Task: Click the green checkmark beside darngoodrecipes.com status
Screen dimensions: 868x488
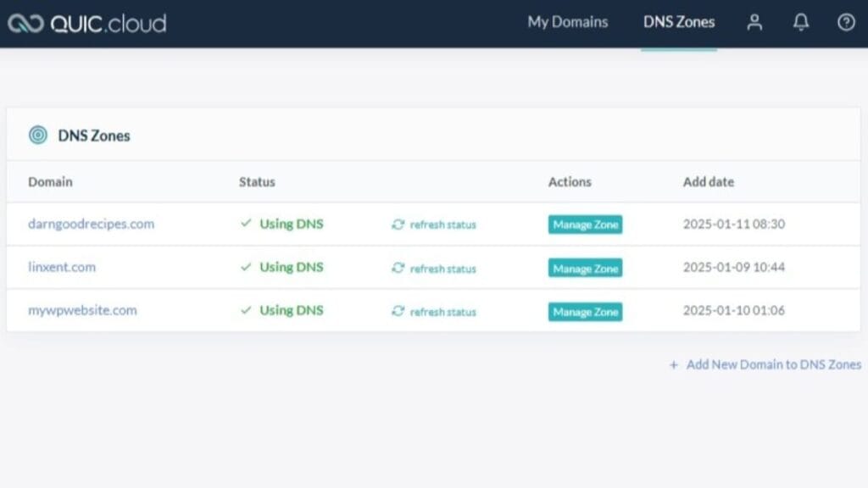Action: coord(244,224)
